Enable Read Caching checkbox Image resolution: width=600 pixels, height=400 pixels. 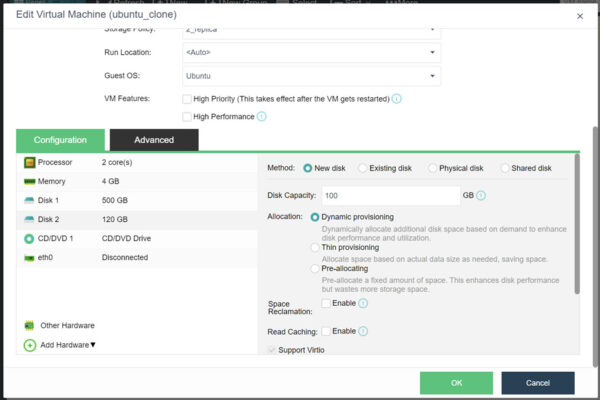point(326,331)
